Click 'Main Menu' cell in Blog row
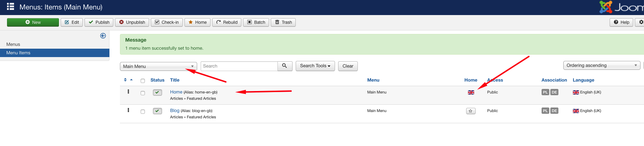 coord(377,111)
